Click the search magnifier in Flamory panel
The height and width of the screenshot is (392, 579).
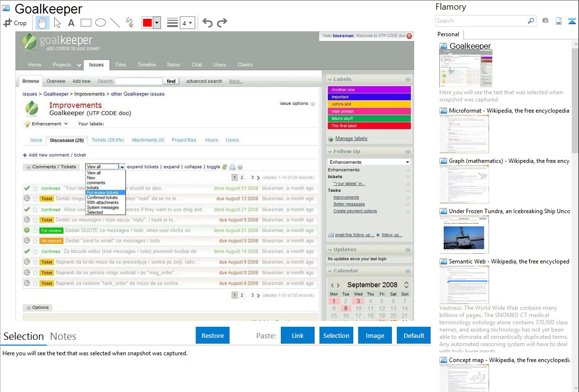click(531, 21)
